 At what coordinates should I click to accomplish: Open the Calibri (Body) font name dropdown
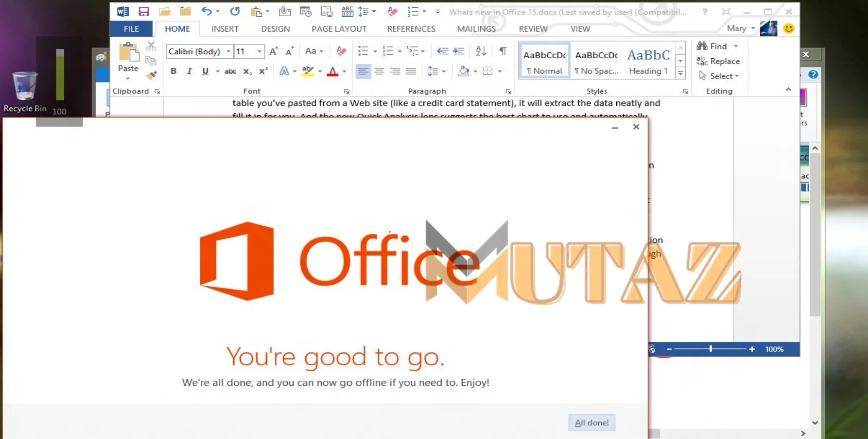[x=229, y=51]
